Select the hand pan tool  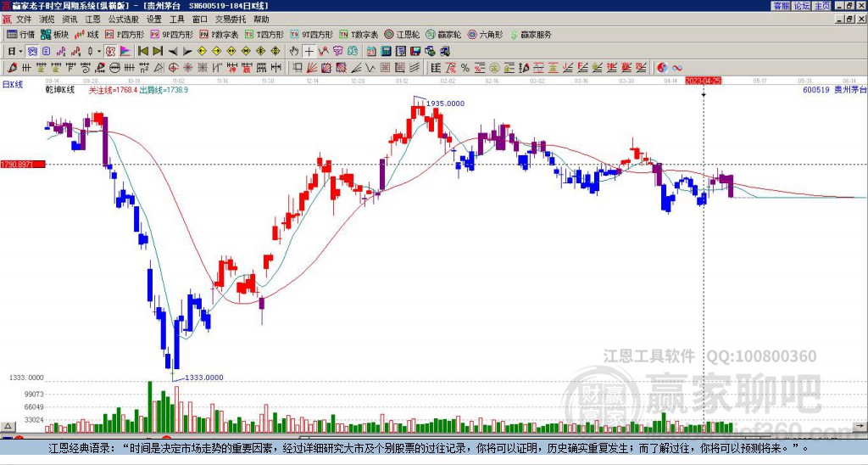[294, 52]
